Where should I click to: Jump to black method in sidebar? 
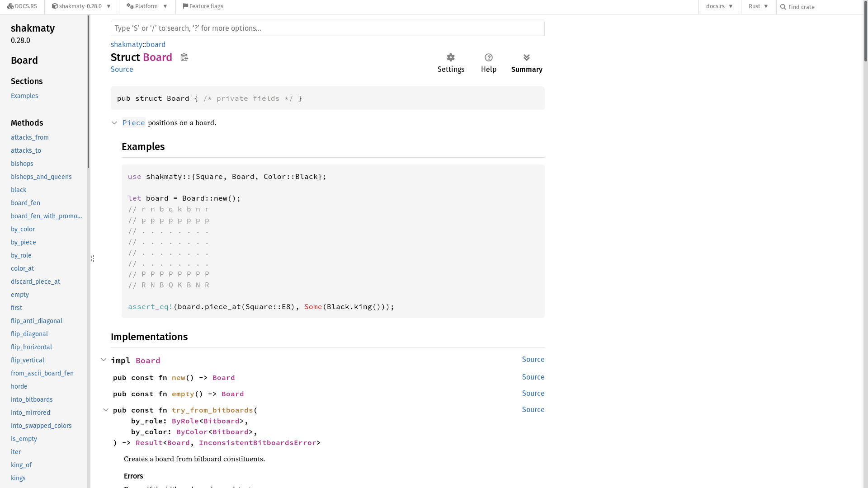point(19,190)
